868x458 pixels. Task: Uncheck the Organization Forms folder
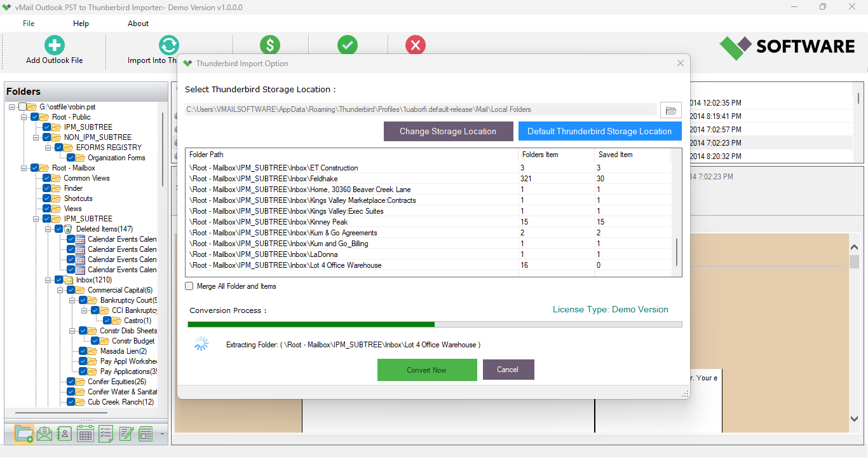click(x=71, y=157)
